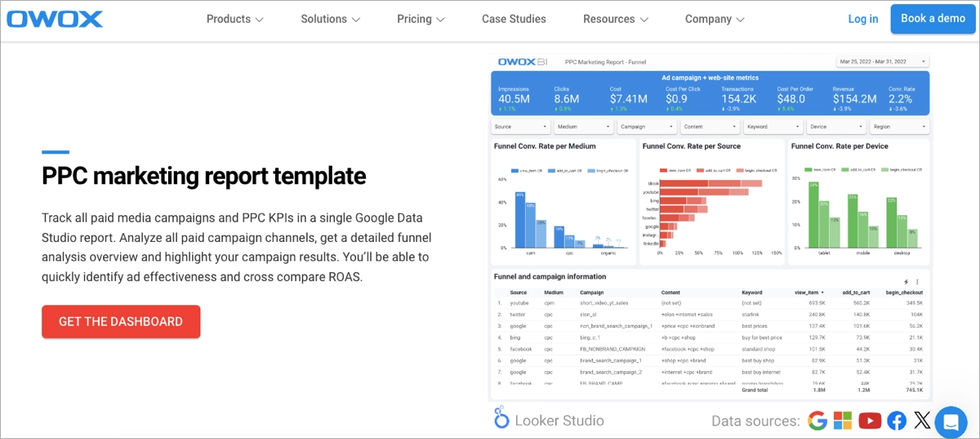The image size is (980, 439).
Task: Open the chat widget bubble icon
Action: tap(950, 422)
